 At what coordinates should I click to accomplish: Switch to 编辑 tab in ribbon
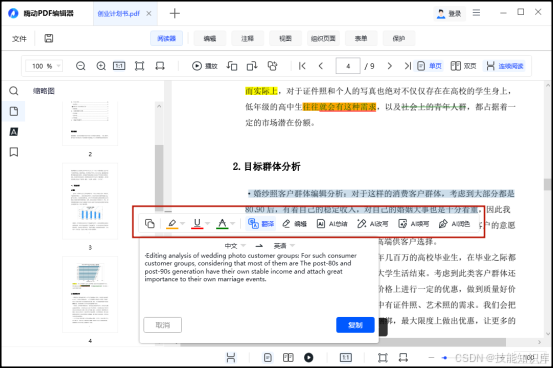tap(210, 38)
